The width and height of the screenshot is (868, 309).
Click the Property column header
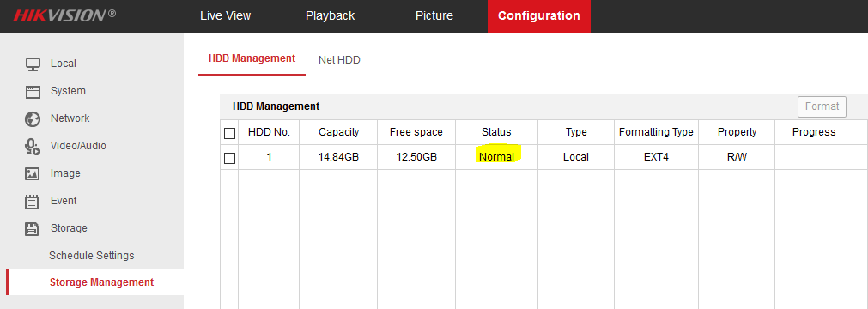coord(737,132)
